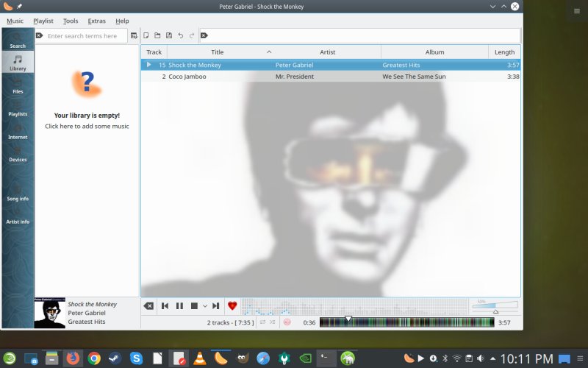Toggle repeat mode icon

tap(262, 322)
